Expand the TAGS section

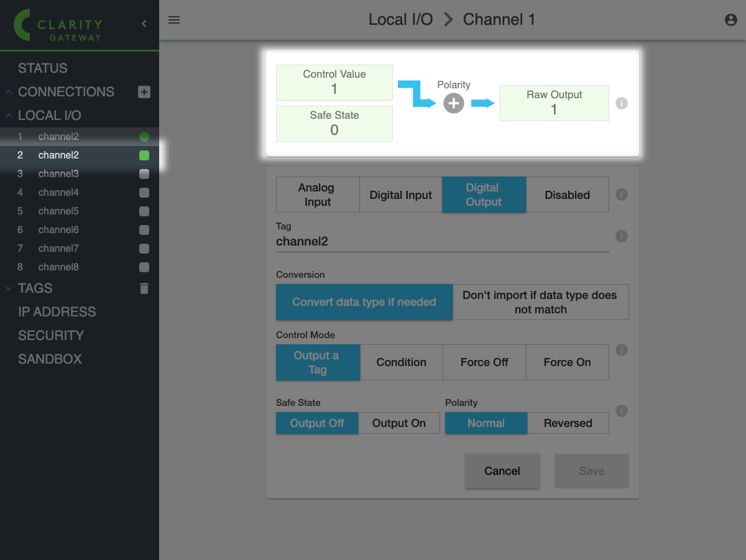tap(9, 288)
